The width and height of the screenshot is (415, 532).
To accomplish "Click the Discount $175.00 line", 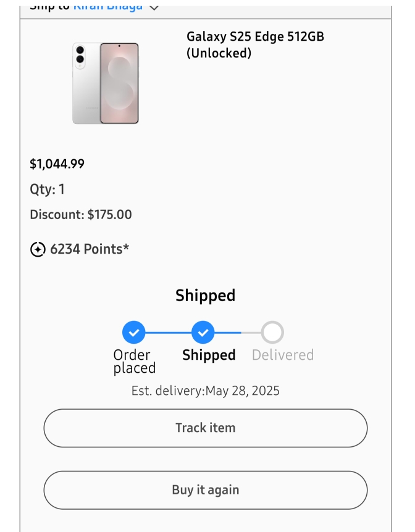I will 81,215.
